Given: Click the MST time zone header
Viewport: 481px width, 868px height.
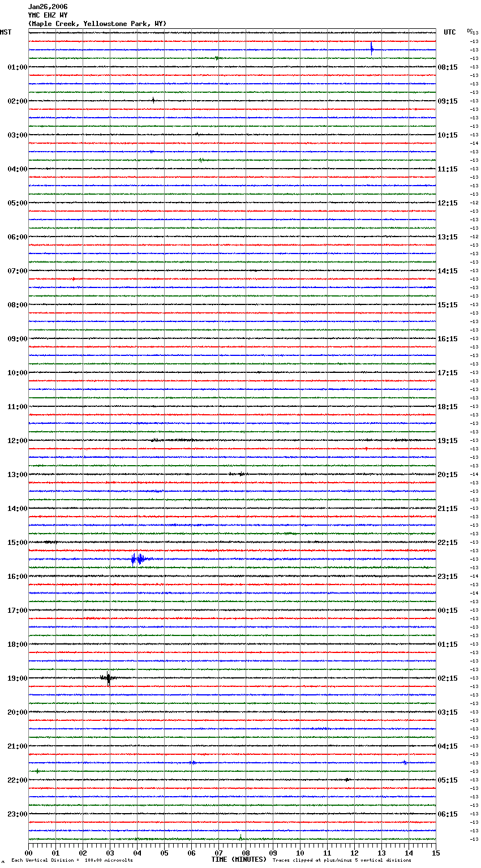Looking at the screenshot, I should (6, 32).
